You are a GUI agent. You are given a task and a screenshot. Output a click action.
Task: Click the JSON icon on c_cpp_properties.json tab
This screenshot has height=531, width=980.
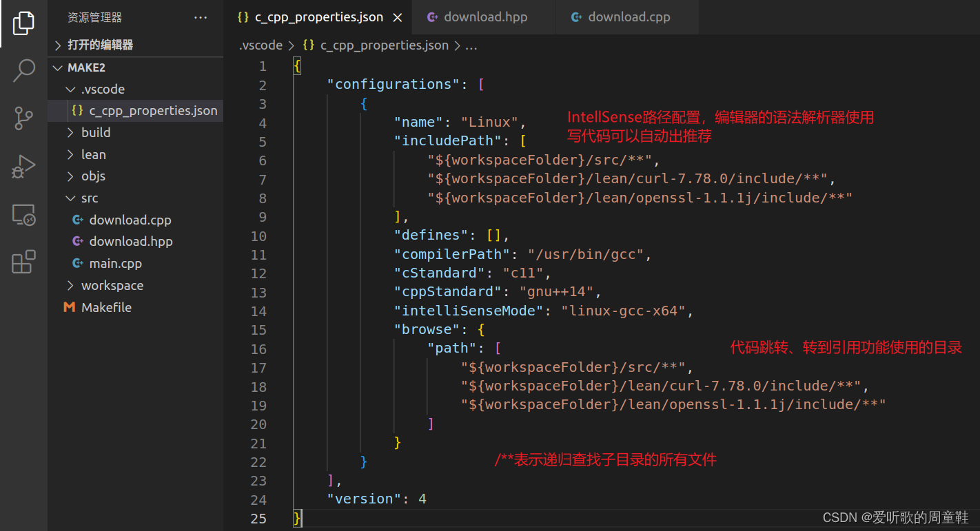[x=243, y=17]
